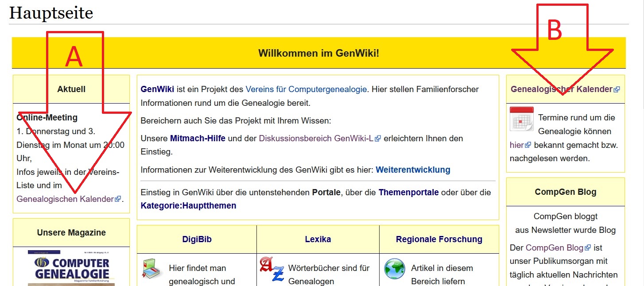This screenshot has height=286, width=644.
Task: Follow the Vereins für Computergenealogie link
Action: click(x=306, y=89)
